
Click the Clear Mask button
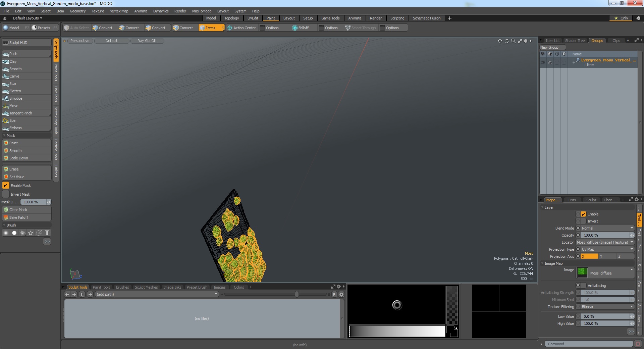tap(26, 210)
